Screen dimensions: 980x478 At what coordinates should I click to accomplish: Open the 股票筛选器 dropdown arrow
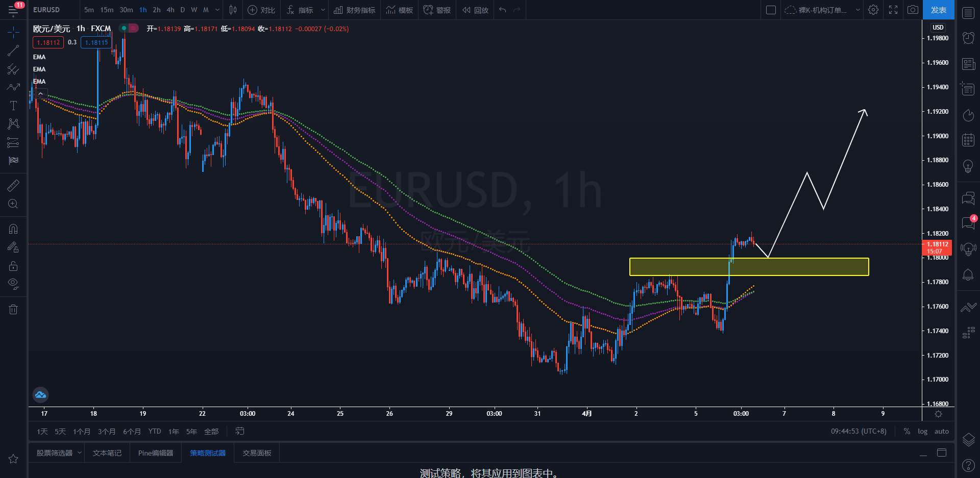[80, 453]
